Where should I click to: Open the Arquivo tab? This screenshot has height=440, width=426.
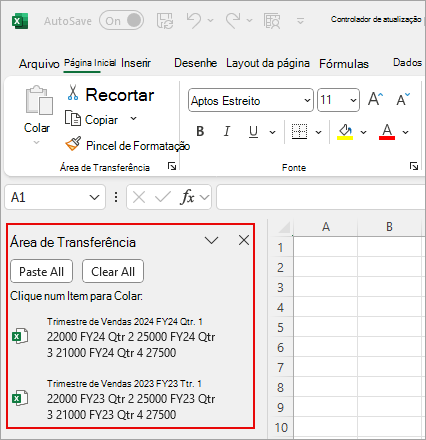coord(39,63)
